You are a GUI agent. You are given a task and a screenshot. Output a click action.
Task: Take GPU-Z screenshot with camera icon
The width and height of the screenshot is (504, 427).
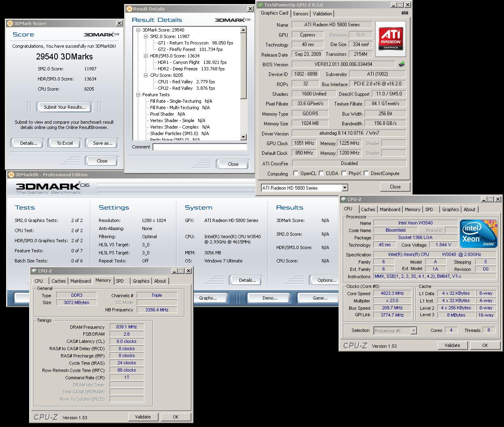pyautogui.click(x=404, y=13)
